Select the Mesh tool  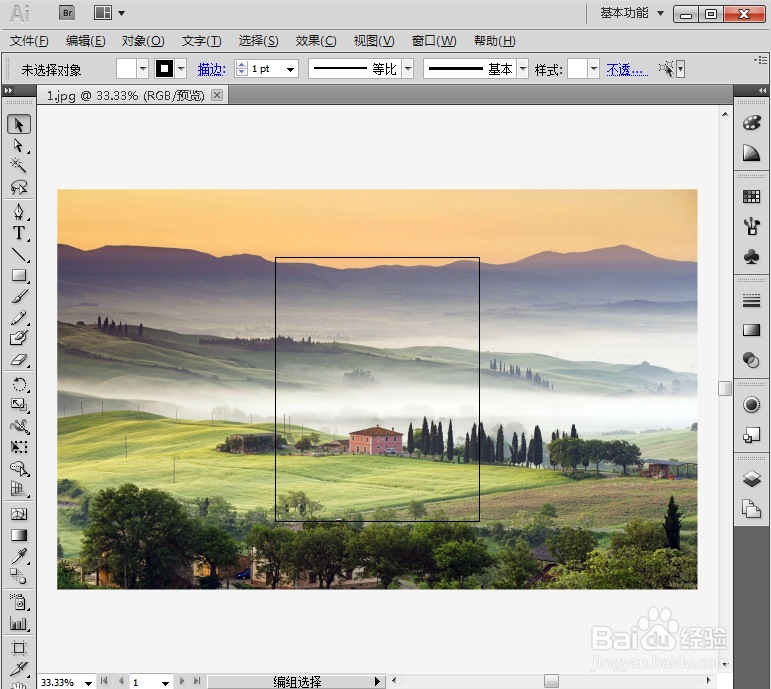[x=19, y=514]
